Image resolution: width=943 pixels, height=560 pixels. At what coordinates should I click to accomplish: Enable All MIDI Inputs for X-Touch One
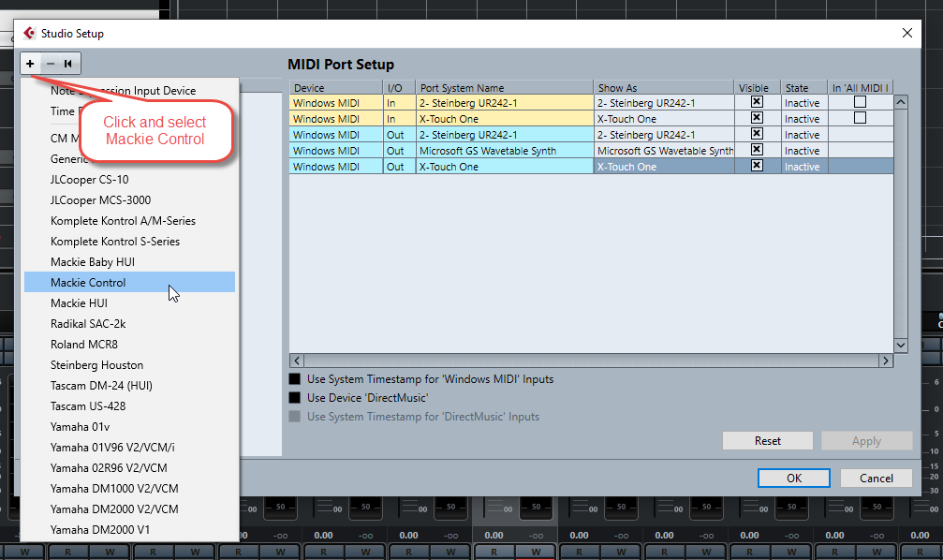[x=860, y=118]
